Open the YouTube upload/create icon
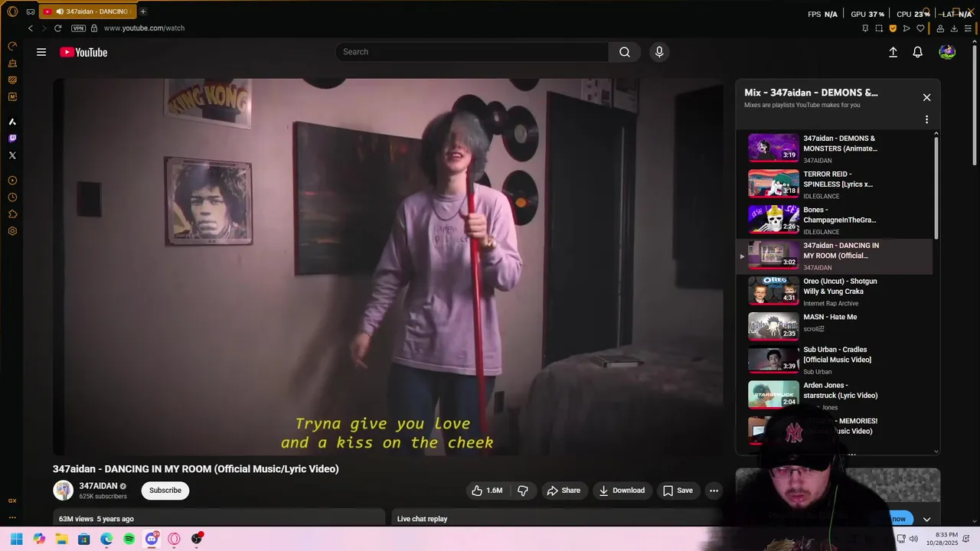The width and height of the screenshot is (980, 551). pos(893,52)
